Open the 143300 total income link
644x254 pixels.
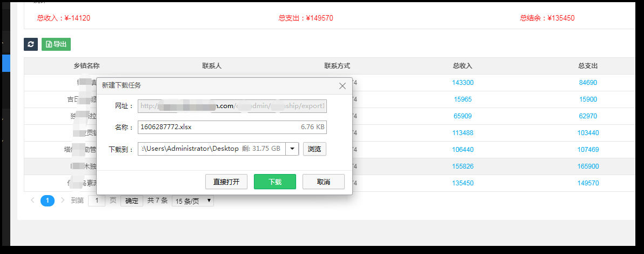(462, 83)
